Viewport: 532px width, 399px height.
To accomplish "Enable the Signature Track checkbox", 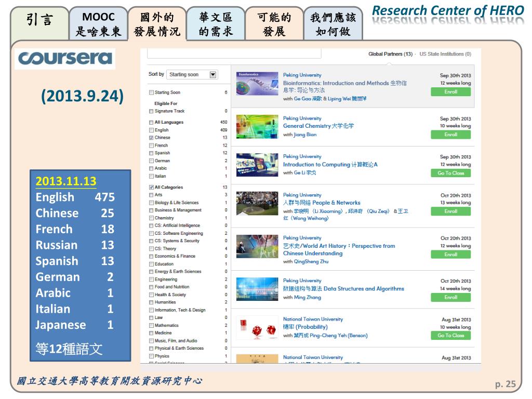I will click(x=151, y=111).
